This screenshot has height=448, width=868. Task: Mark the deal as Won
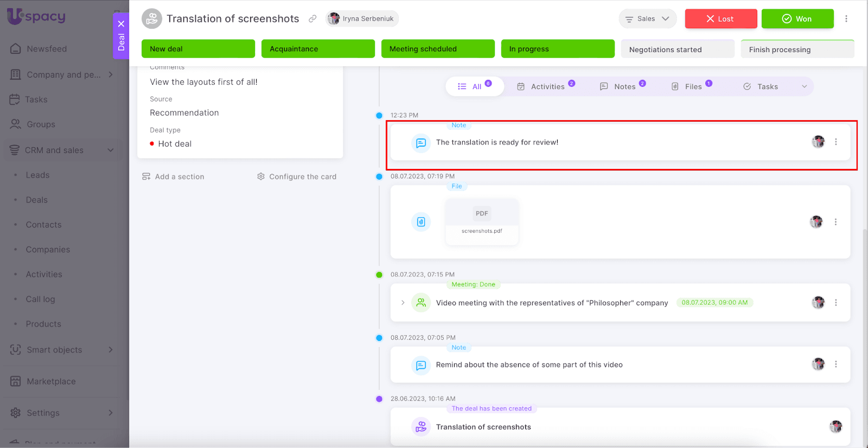pos(797,19)
